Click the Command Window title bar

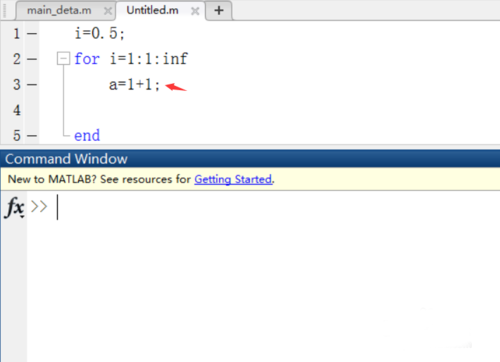tap(250, 159)
